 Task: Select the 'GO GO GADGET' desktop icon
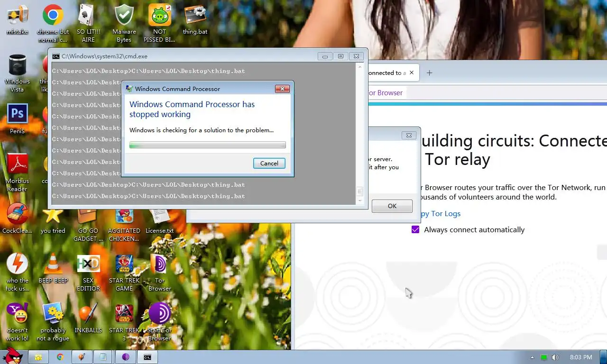[x=88, y=226]
